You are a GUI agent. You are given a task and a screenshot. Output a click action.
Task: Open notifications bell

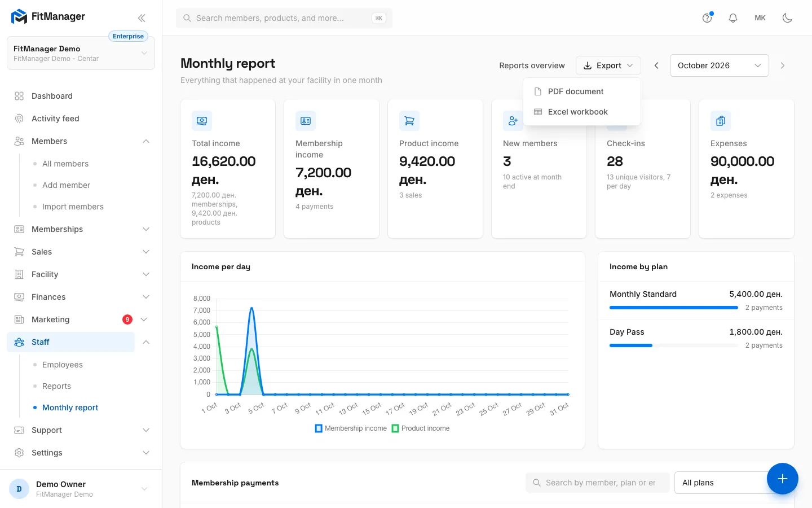733,18
